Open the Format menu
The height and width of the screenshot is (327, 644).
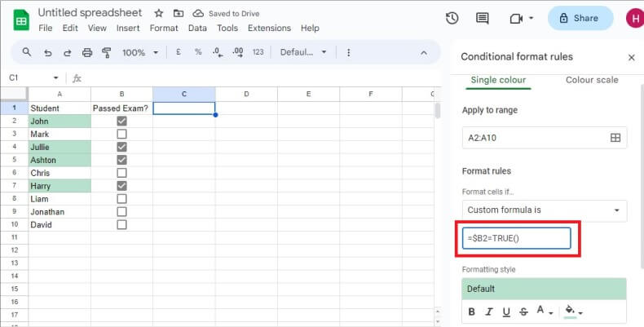tap(164, 28)
